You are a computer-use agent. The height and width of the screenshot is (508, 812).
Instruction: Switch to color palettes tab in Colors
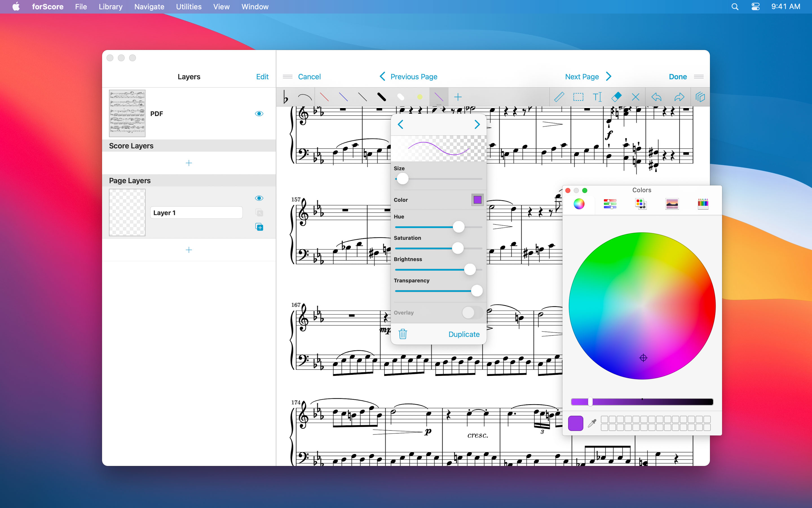point(641,203)
